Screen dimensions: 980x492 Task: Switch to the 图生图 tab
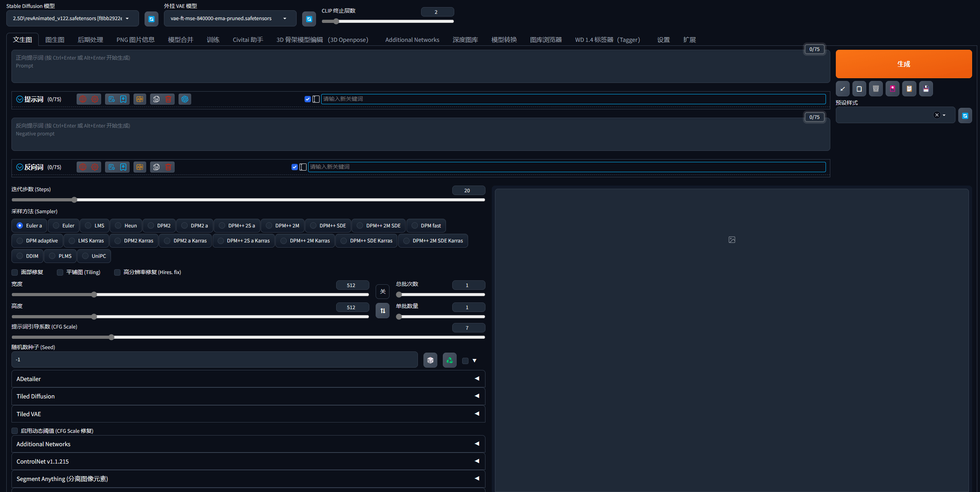(55, 40)
